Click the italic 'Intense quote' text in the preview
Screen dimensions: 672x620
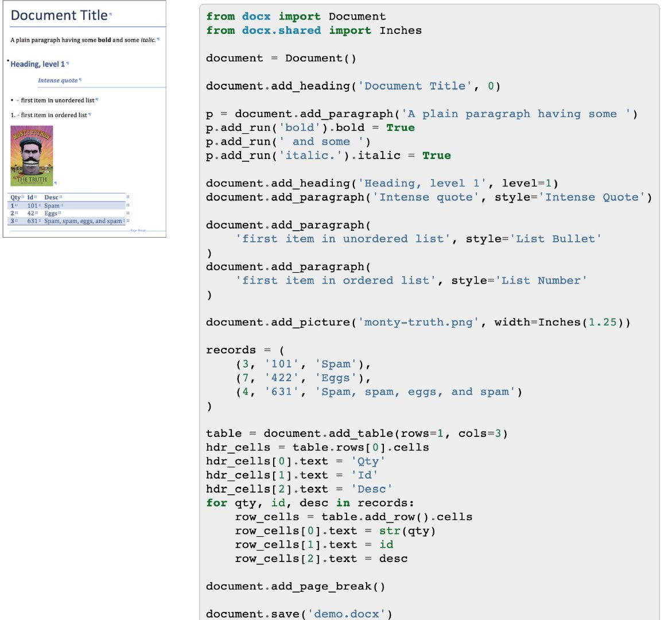pyautogui.click(x=58, y=80)
